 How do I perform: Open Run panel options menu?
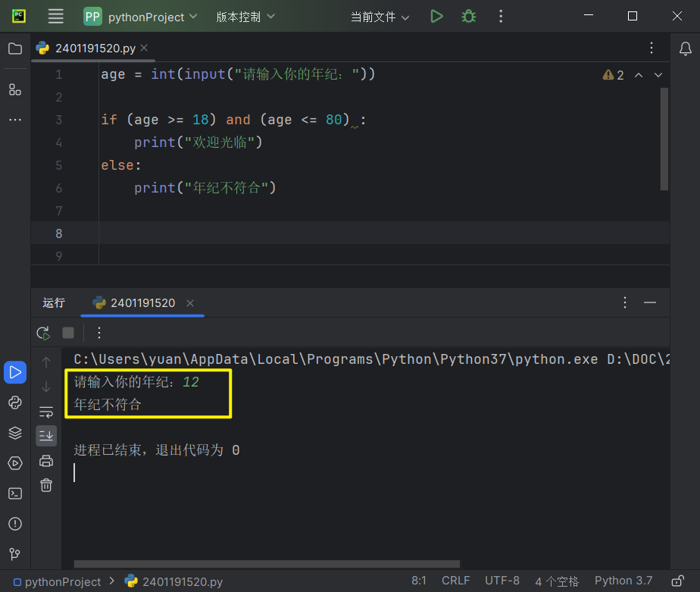(x=625, y=303)
